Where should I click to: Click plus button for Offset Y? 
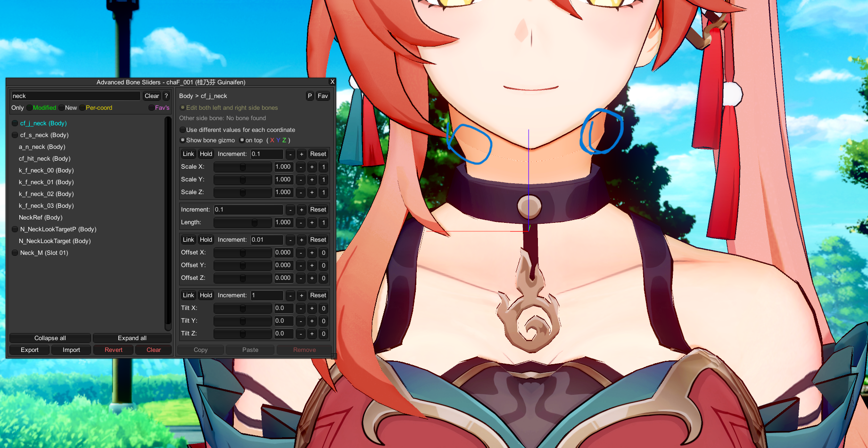(x=312, y=265)
